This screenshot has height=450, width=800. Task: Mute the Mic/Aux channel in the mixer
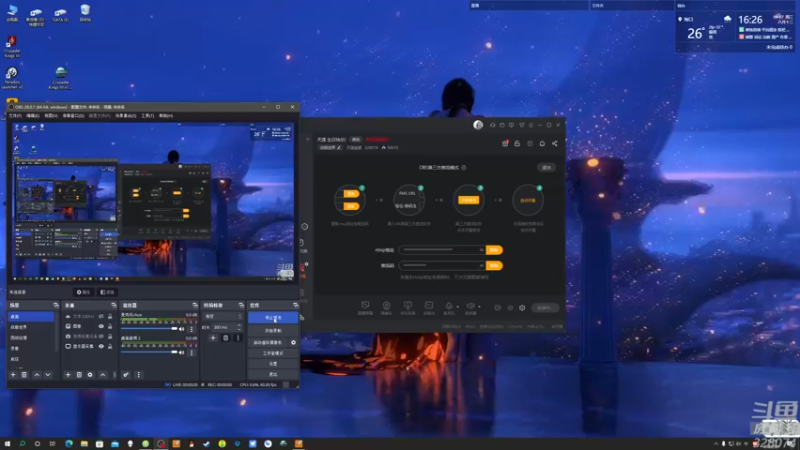[x=182, y=329]
